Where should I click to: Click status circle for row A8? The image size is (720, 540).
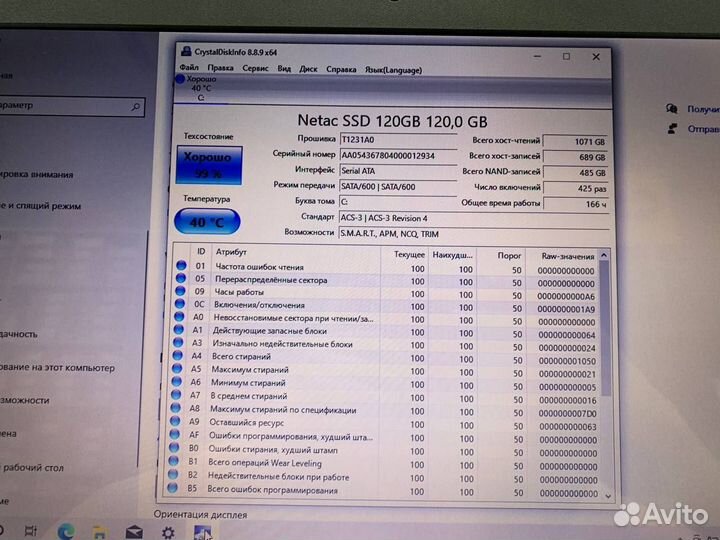pyautogui.click(x=176, y=408)
